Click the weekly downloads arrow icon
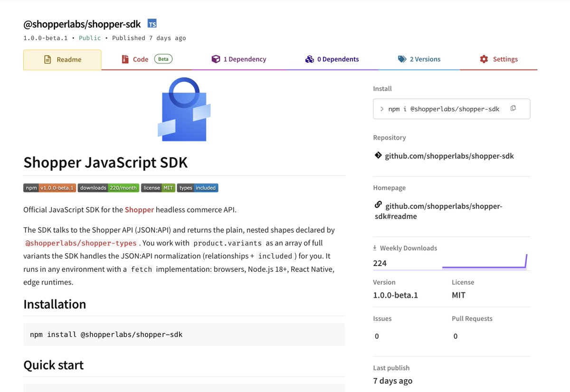 (x=375, y=248)
